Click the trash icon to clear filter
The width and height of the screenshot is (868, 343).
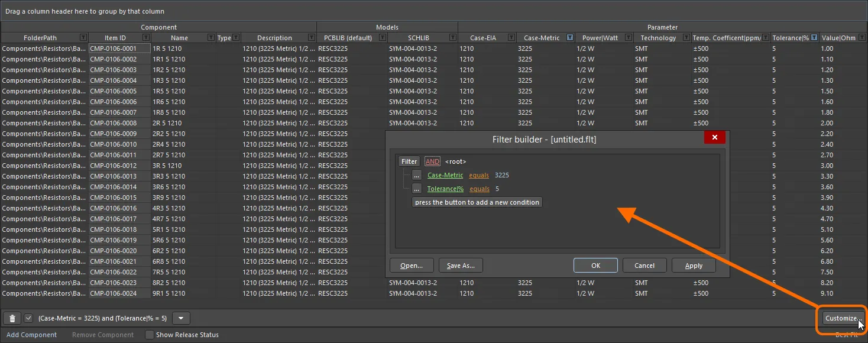(x=12, y=318)
